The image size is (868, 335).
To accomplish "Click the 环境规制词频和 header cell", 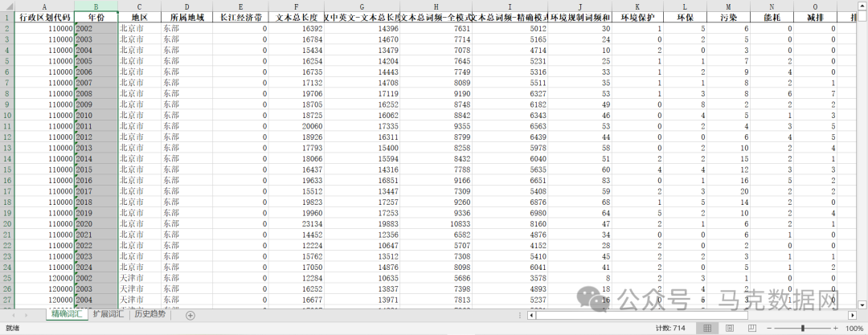I will coord(580,17).
